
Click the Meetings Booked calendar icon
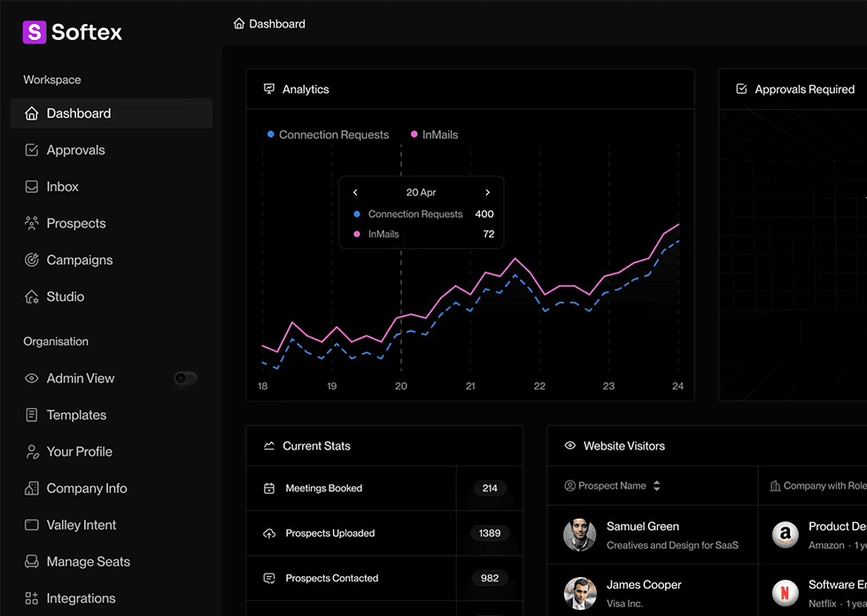tap(269, 489)
